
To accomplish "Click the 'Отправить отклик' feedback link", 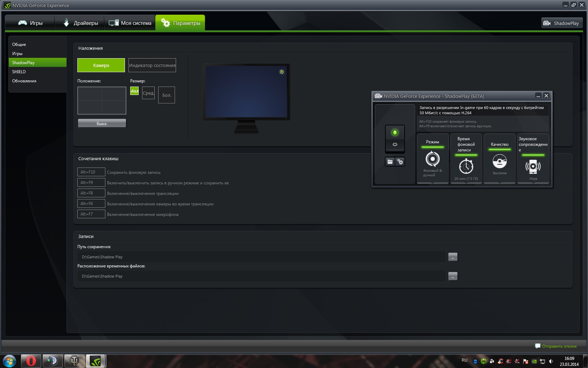I will tap(556, 346).
